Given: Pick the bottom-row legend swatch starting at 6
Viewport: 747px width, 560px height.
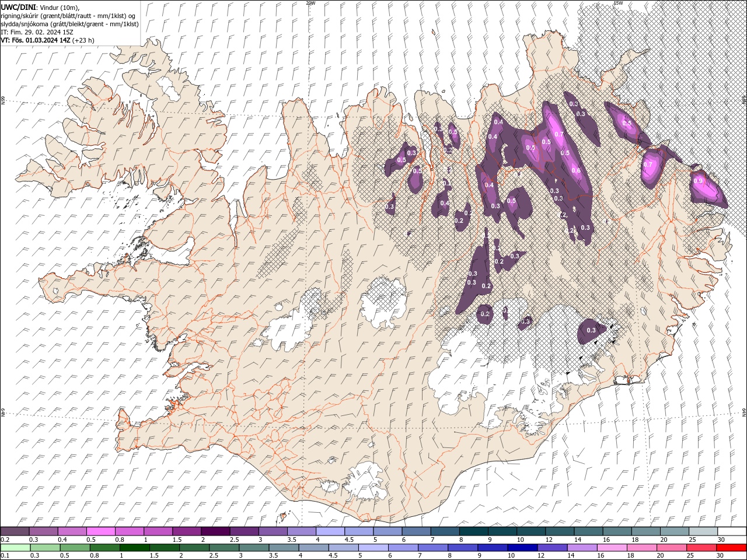Looking at the screenshot, I should point(403,548).
